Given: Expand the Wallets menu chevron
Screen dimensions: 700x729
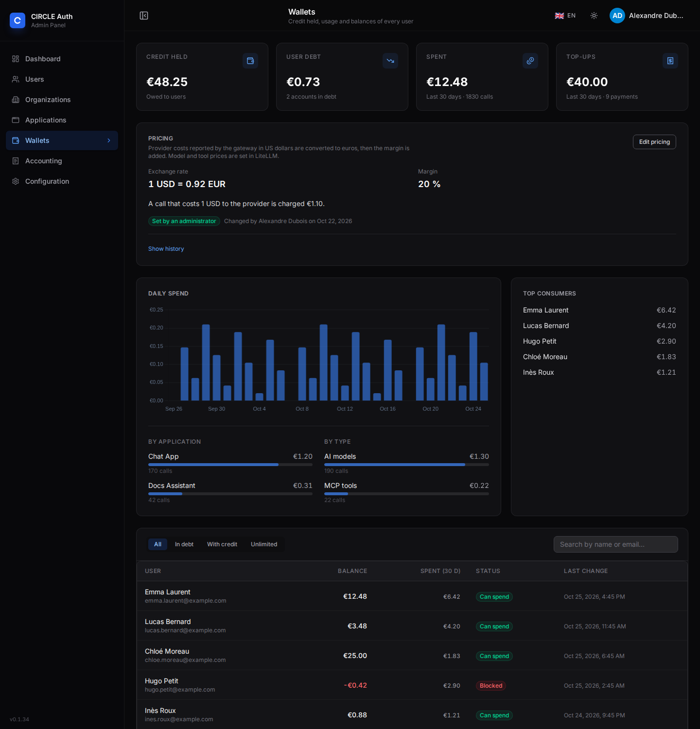Looking at the screenshot, I should point(109,140).
